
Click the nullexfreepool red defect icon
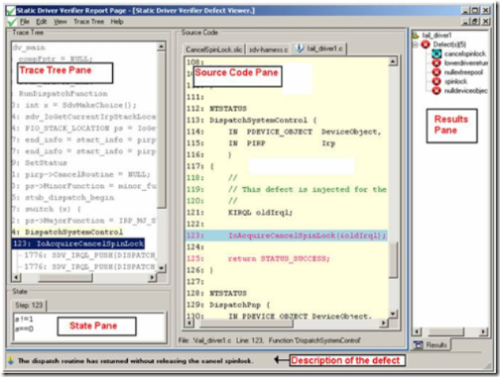[436, 72]
